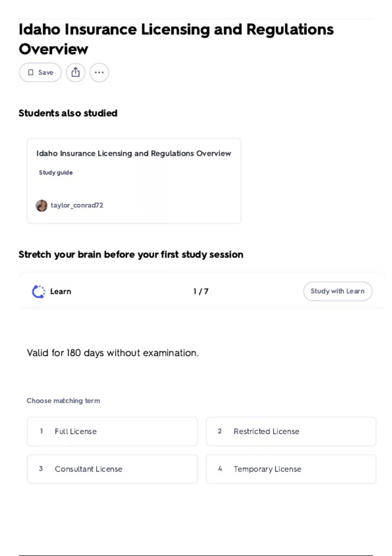Viewport: 392px width, 556px height.
Task: Click the 'Valid for 180 days' prompt text
Action: pyautogui.click(x=113, y=353)
